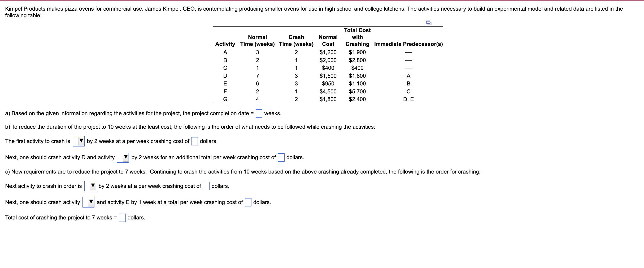Viewport: 644px width, 268px height.
Task: Select the 'D, E' predecessor cell for Activity G
Action: [408, 99]
